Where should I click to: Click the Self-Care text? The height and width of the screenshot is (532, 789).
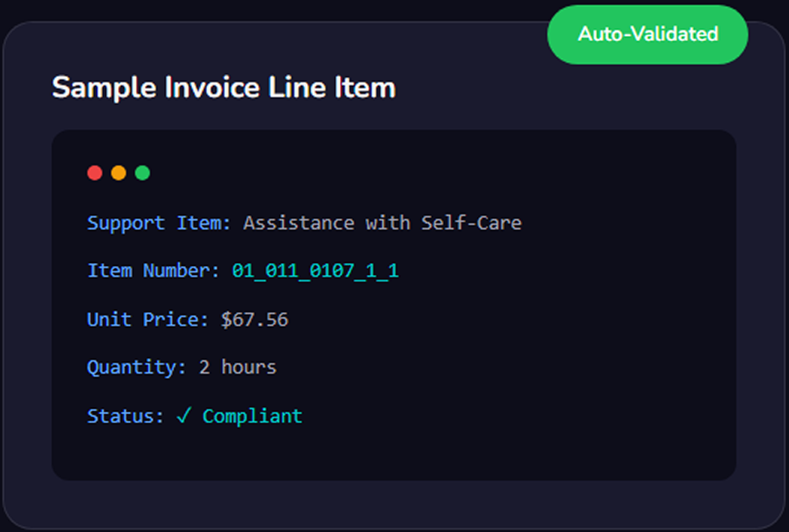coord(471,223)
